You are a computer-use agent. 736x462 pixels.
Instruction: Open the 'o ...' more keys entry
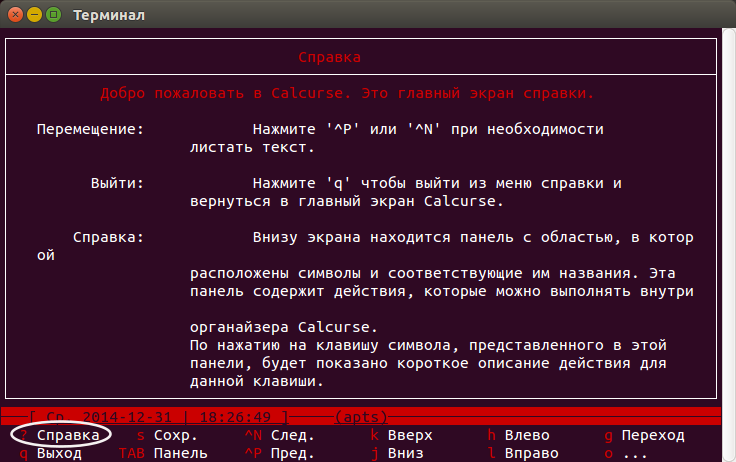pos(626,454)
